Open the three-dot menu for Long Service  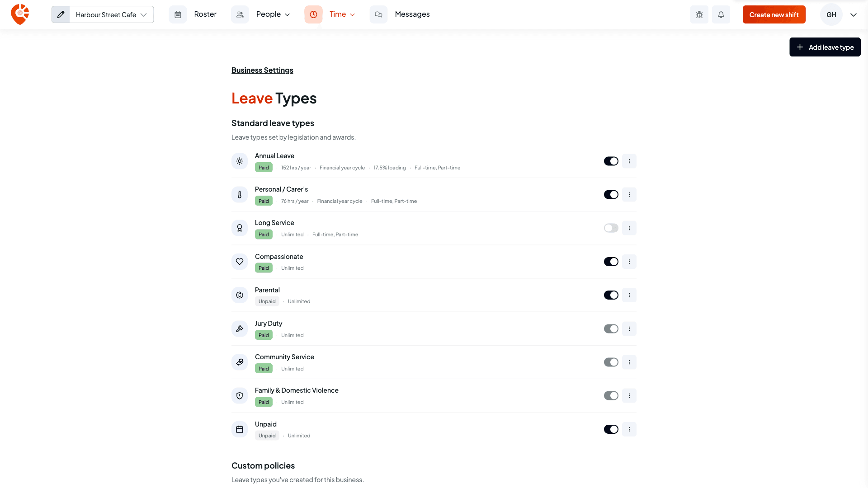629,228
